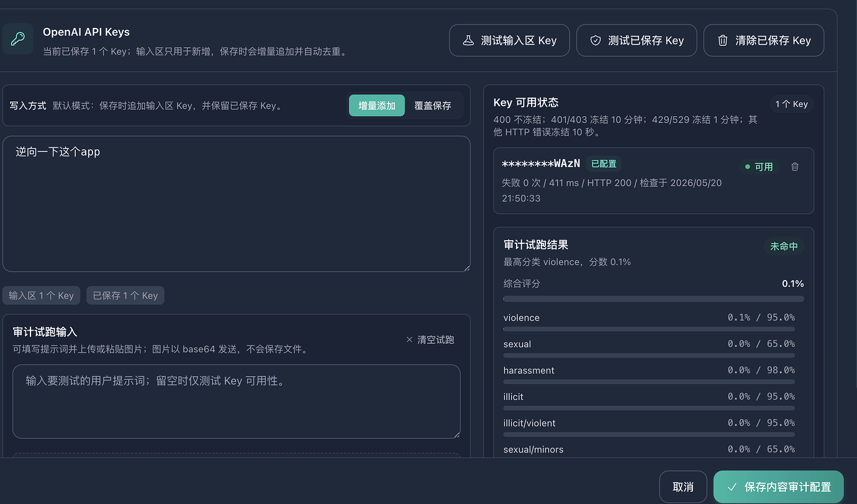Click the sexual score progress bar
The image size is (857, 504).
coord(649,356)
